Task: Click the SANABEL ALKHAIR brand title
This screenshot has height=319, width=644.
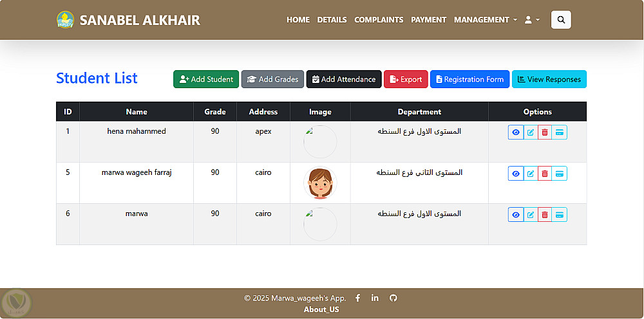Action: [140, 20]
